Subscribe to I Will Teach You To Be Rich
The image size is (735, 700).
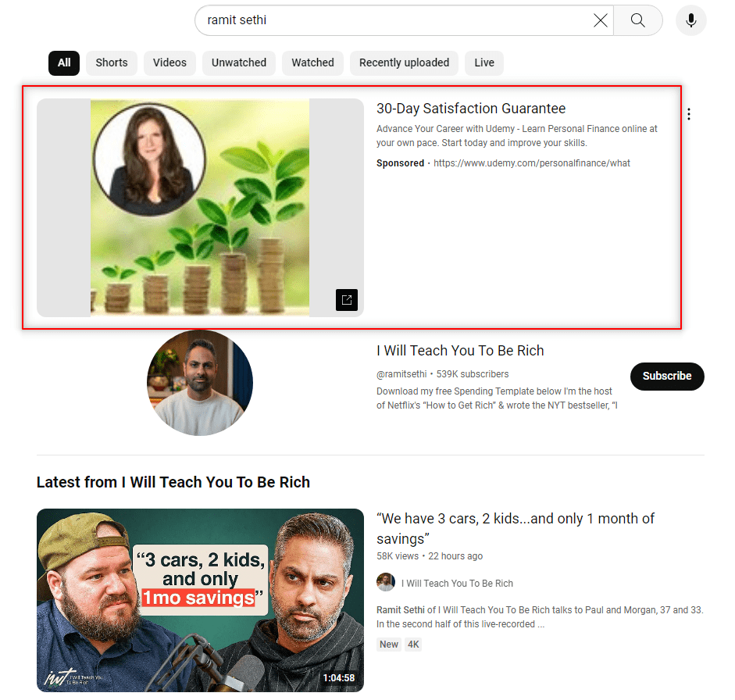click(667, 376)
